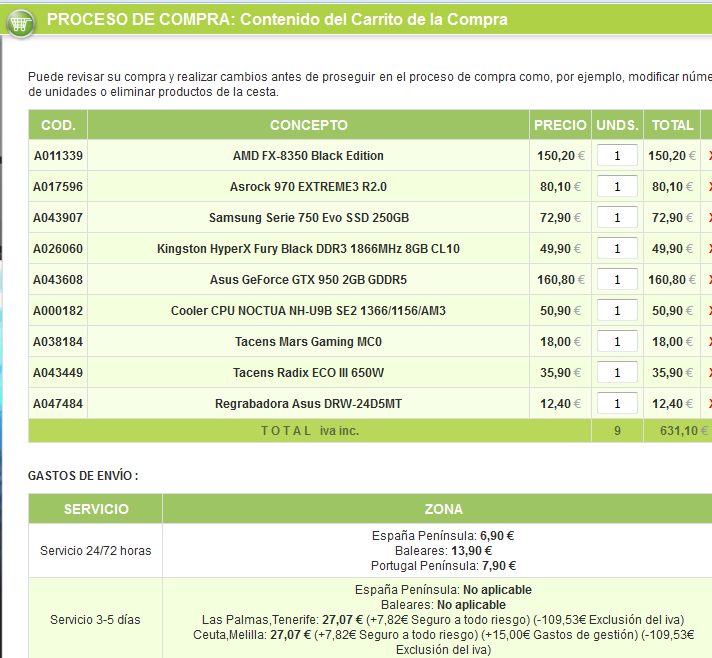The height and width of the screenshot is (658, 712).
Task: Click the GASTOS DE ENVÍO heading
Action: pyautogui.click(x=83, y=475)
